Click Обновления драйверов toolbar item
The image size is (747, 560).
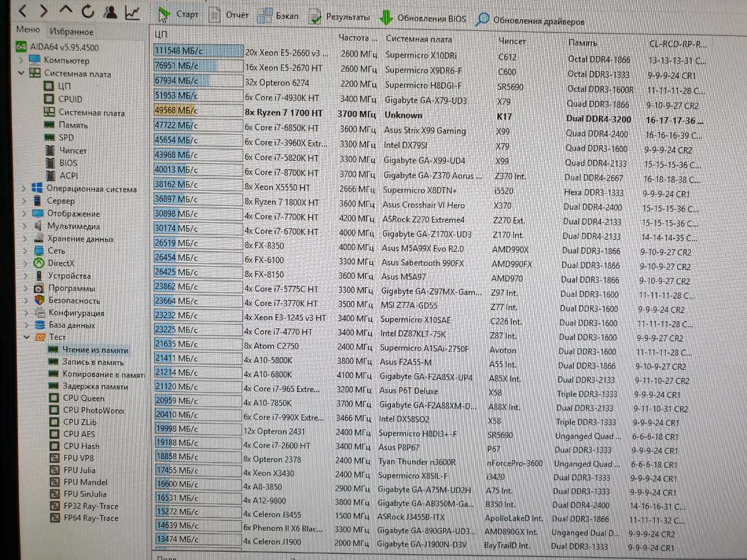coord(530,20)
